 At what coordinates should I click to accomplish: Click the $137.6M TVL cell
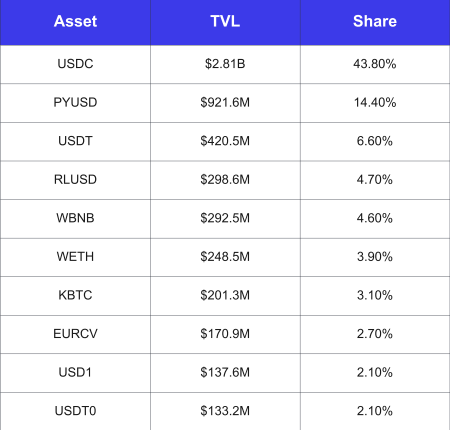point(225,372)
